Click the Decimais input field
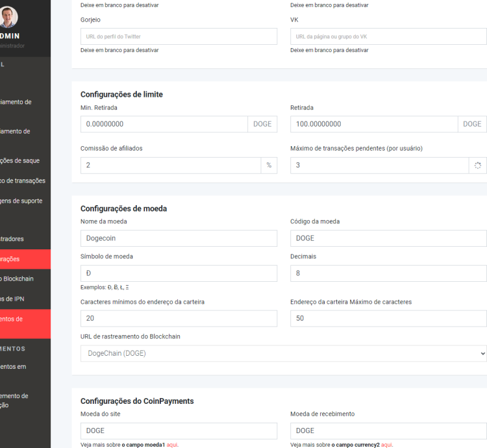487x448 pixels. pos(388,273)
